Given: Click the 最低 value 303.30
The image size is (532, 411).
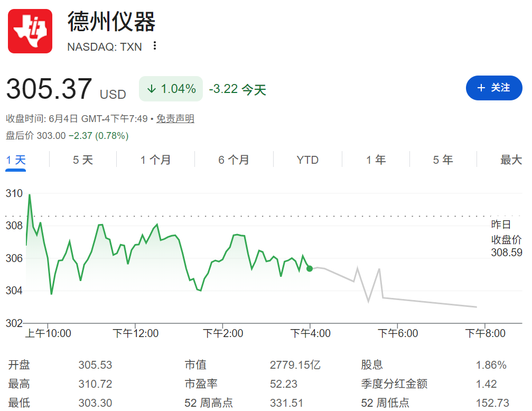Looking at the screenshot, I should tap(95, 403).
